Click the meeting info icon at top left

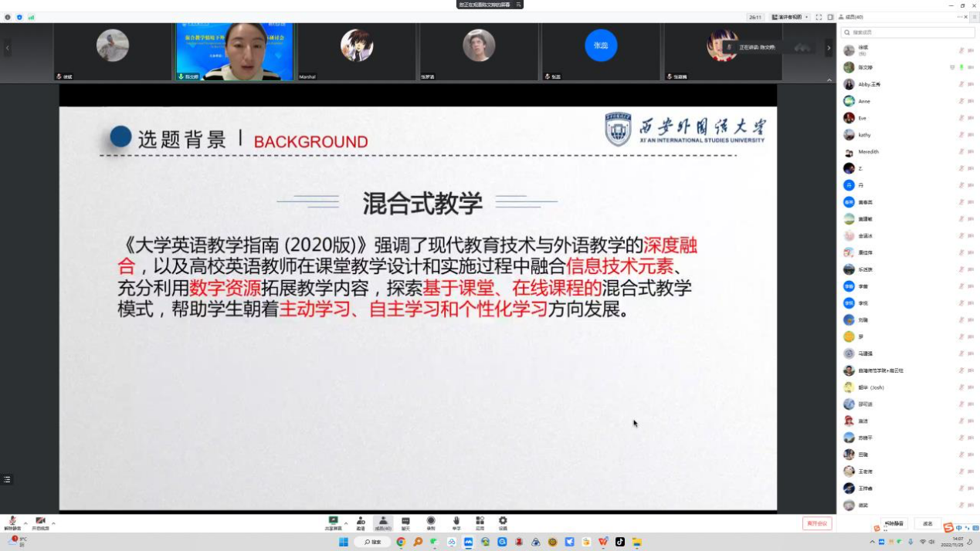tap(8, 17)
